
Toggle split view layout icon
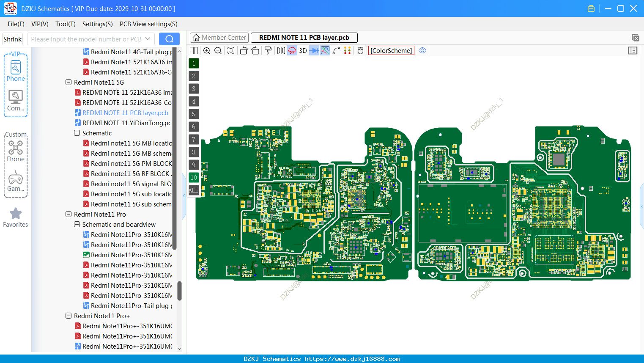[194, 50]
